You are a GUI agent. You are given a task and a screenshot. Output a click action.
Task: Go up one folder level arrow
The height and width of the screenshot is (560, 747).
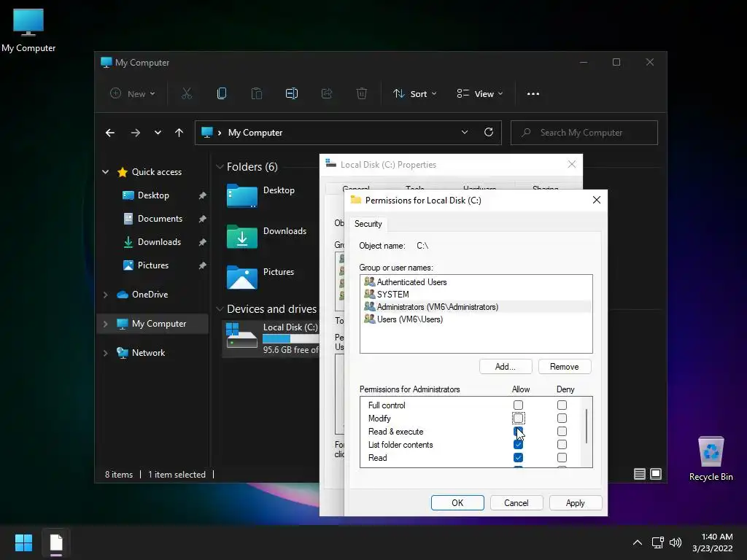point(179,133)
